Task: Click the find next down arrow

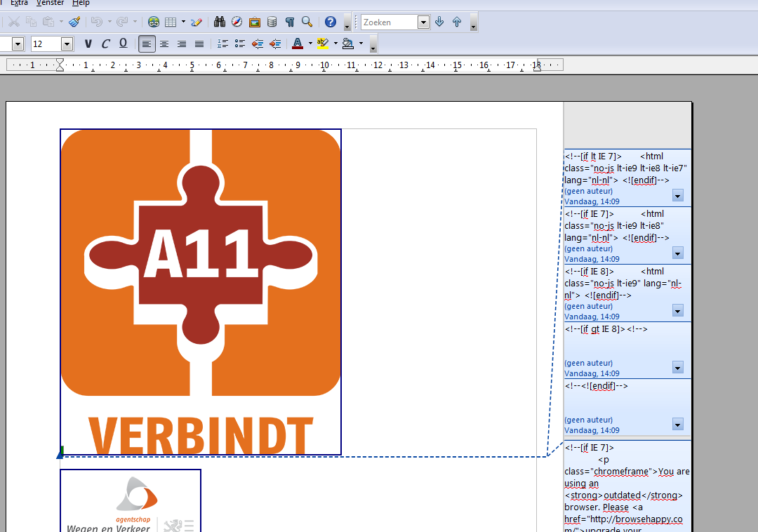Action: (x=440, y=22)
